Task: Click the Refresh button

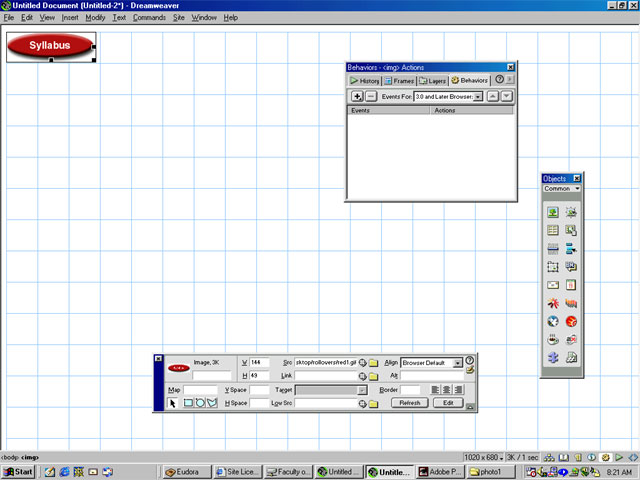Action: (x=410, y=403)
